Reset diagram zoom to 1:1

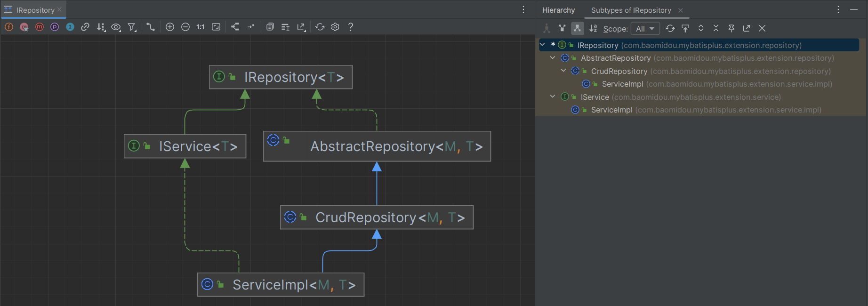(x=201, y=27)
